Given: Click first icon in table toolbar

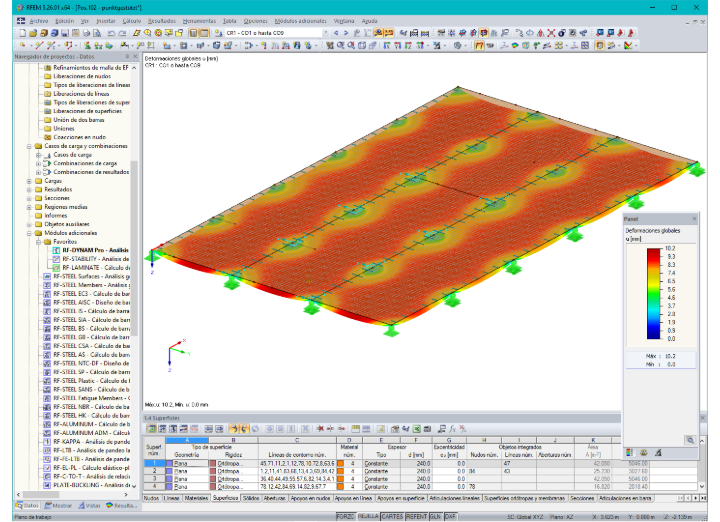Looking at the screenshot, I should [x=152, y=429].
